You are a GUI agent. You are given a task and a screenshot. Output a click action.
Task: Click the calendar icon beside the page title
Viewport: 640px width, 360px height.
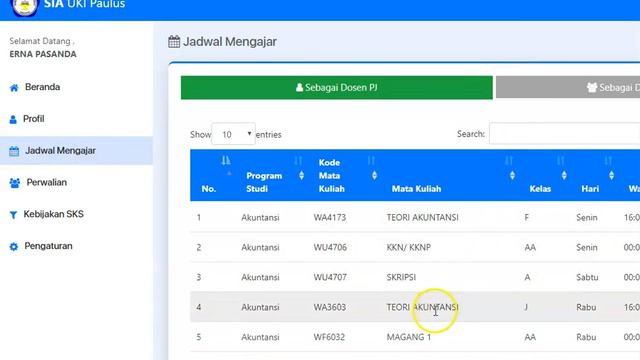[174, 42]
